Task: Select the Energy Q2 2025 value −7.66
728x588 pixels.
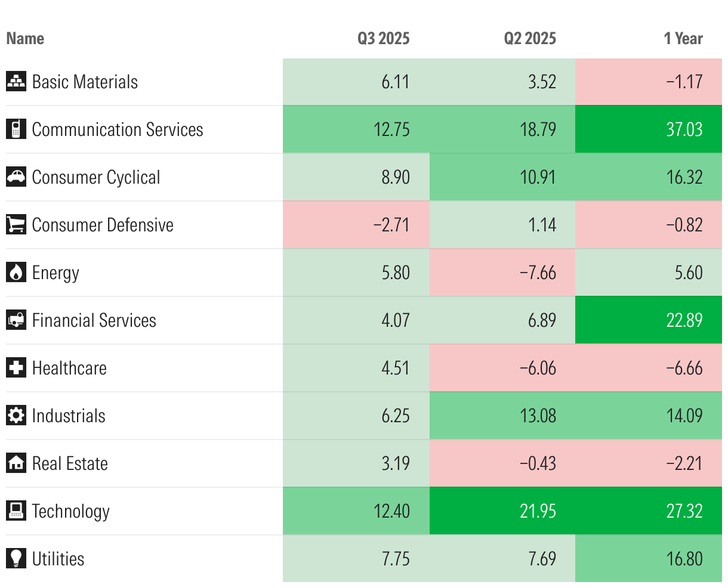Action: pyautogui.click(x=538, y=273)
